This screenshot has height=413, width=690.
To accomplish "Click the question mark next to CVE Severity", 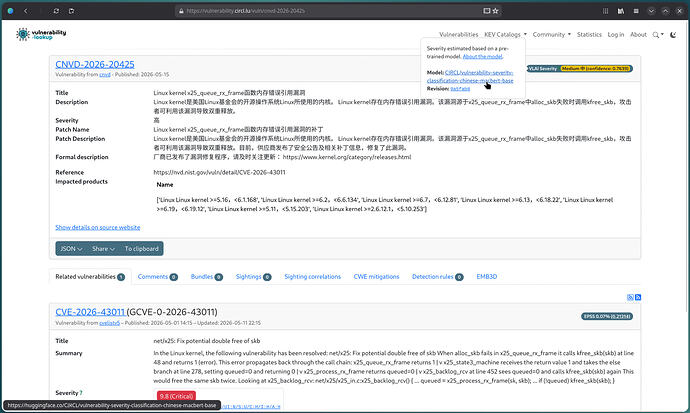I will pyautogui.click(x=81, y=393).
